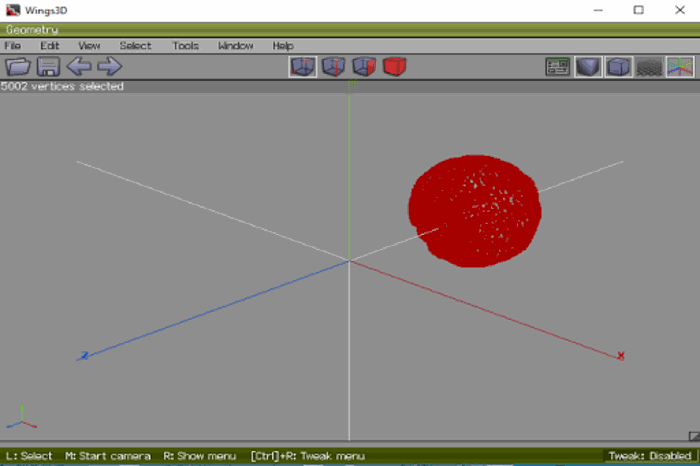The height and width of the screenshot is (466, 700).
Task: Toggle orthographic/perspective view cube icon
Action: tap(619, 67)
